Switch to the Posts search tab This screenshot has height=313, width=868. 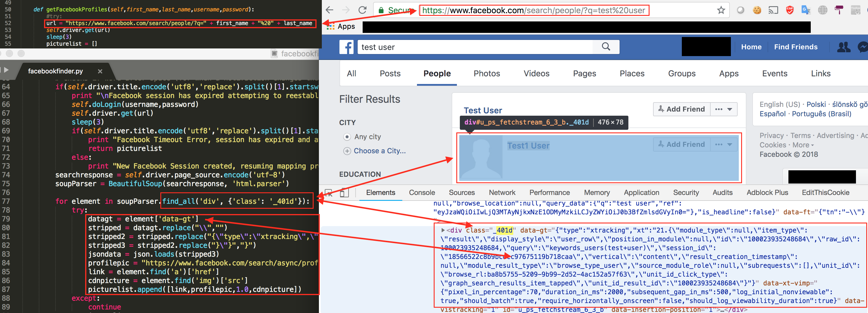(390, 73)
